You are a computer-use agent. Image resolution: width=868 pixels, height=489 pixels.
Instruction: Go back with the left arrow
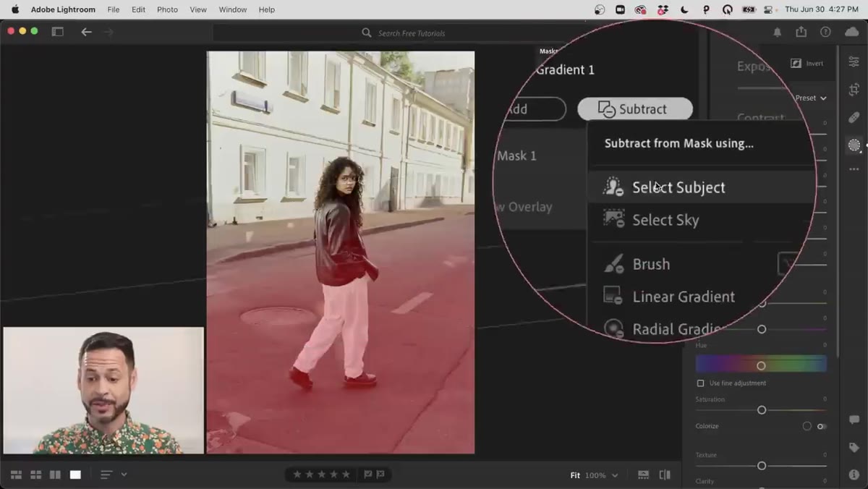(x=86, y=32)
